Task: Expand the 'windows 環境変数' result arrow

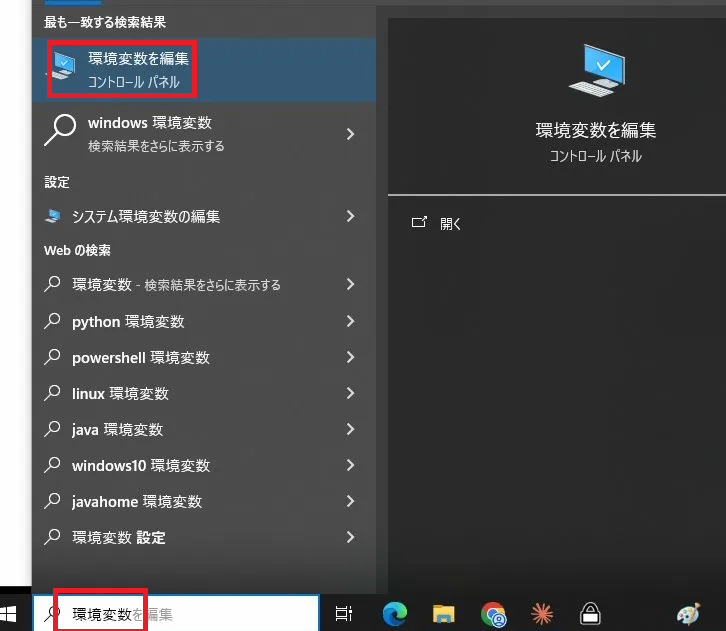Action: [350, 134]
